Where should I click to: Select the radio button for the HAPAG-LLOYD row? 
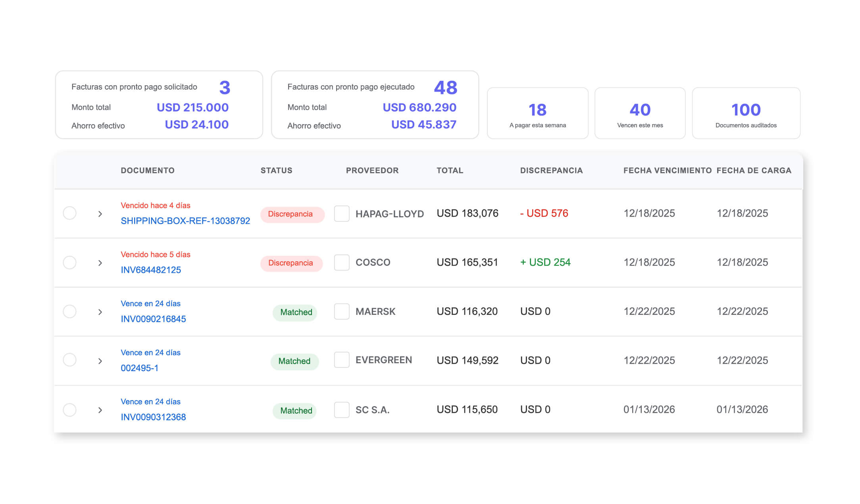coord(70,213)
